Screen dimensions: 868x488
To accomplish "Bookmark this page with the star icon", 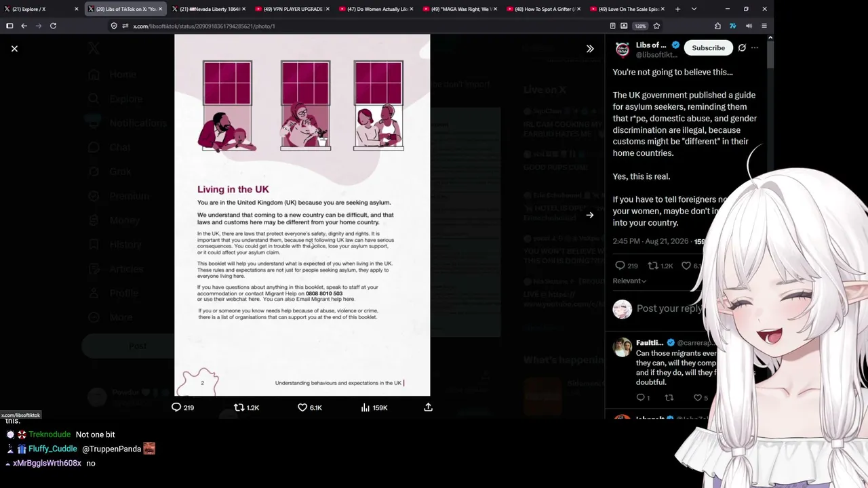I will pos(656,26).
